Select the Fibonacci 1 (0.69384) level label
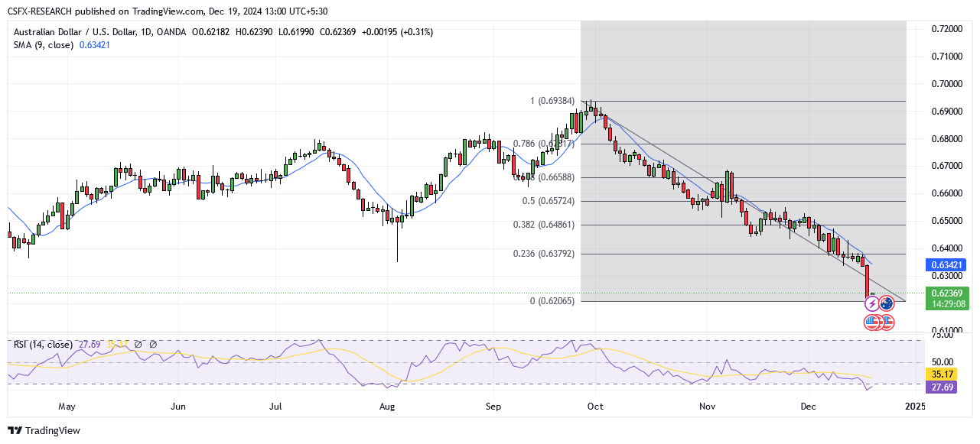Screen dimensions: 980x444 point(547,101)
